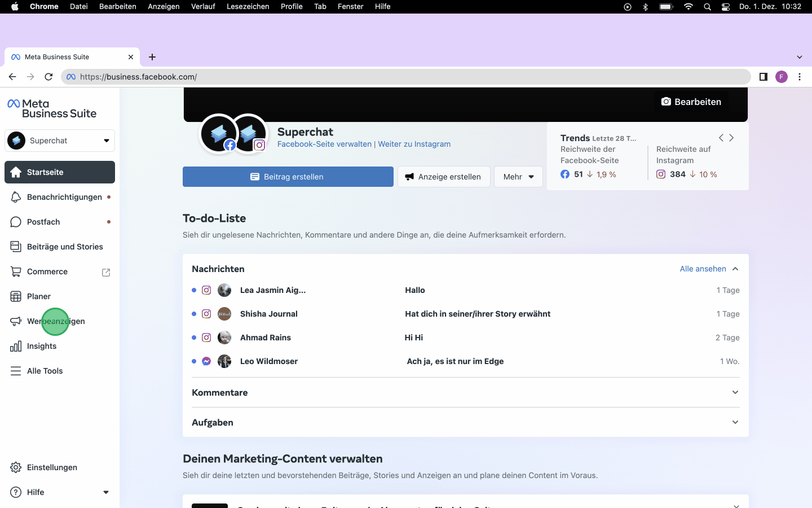Open the Alle Tools hamburger icon

pos(16,371)
